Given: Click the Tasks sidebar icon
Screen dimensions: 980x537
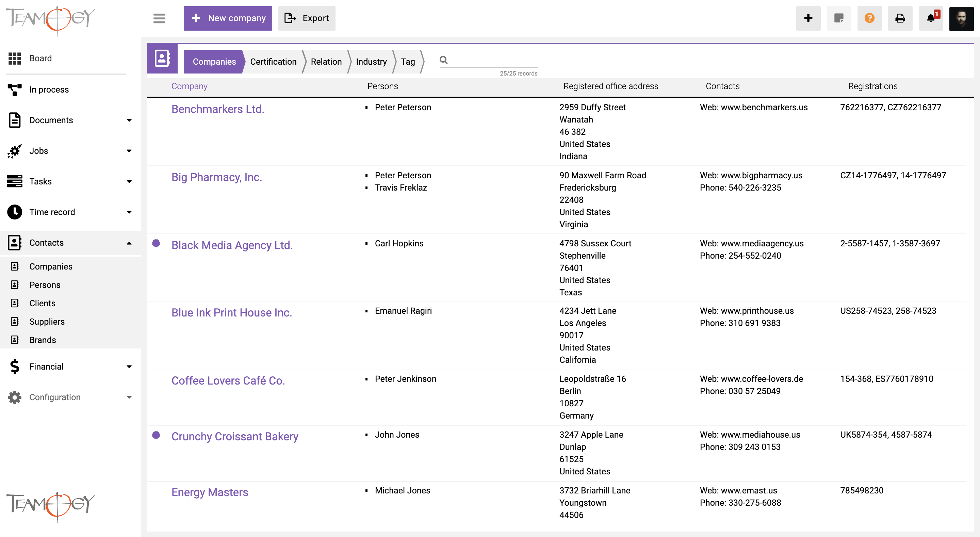Looking at the screenshot, I should [14, 181].
